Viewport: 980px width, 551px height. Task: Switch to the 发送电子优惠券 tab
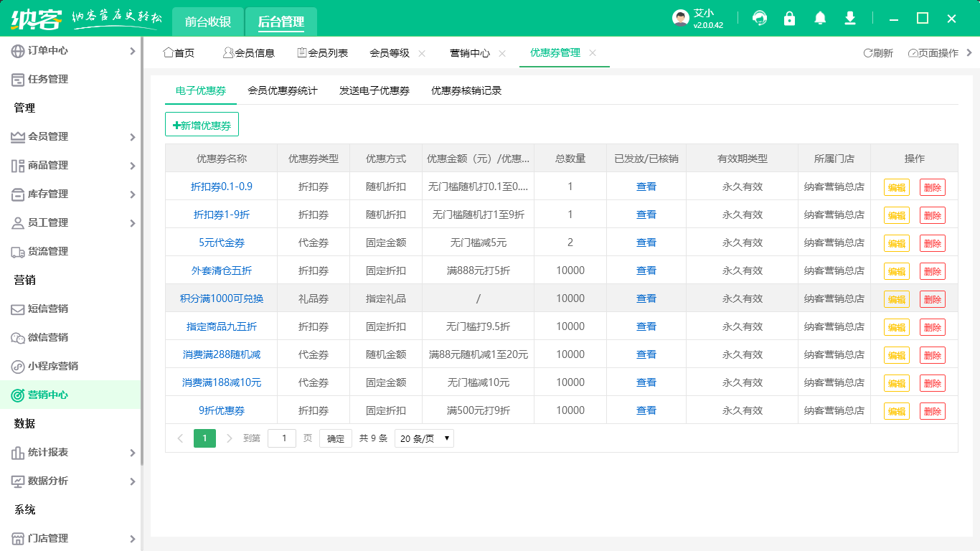coord(374,90)
